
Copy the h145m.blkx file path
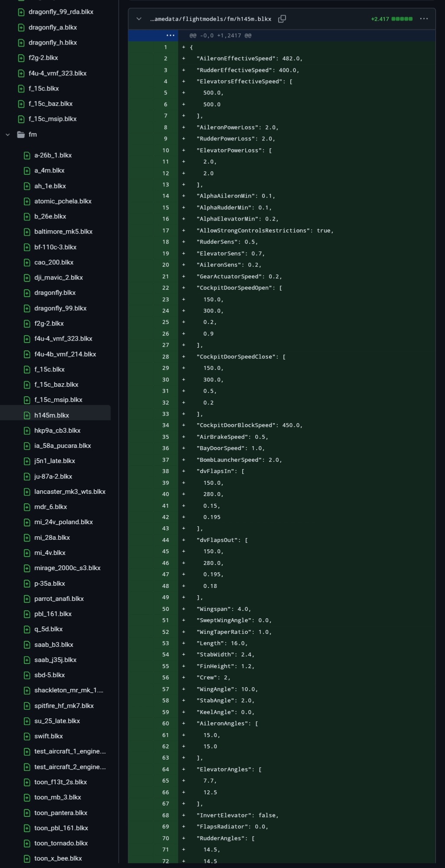point(282,19)
